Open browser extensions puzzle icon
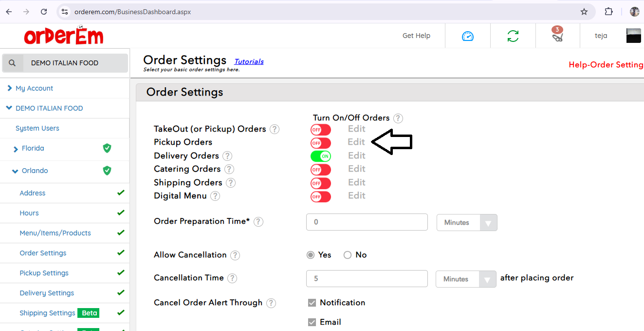The height and width of the screenshot is (331, 644). pyautogui.click(x=608, y=12)
